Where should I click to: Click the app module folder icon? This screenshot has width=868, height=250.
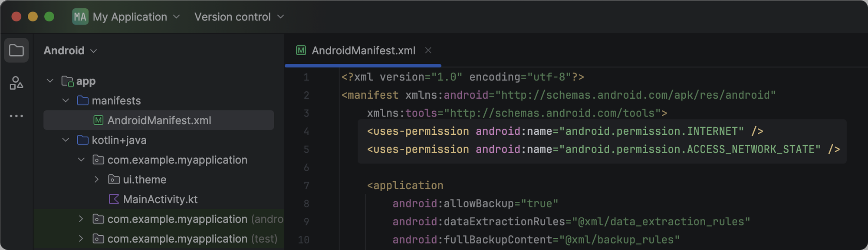tap(67, 81)
